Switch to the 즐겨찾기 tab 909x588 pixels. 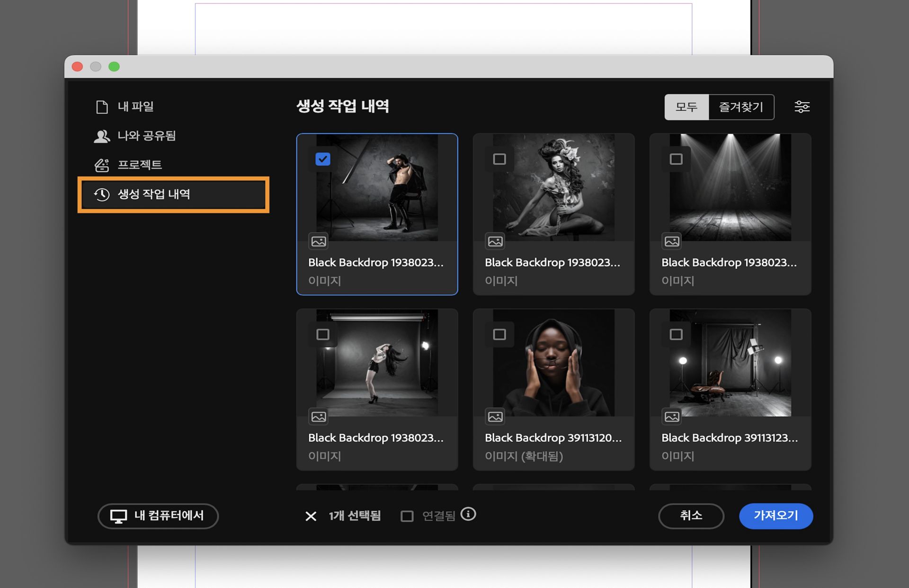[x=741, y=107]
